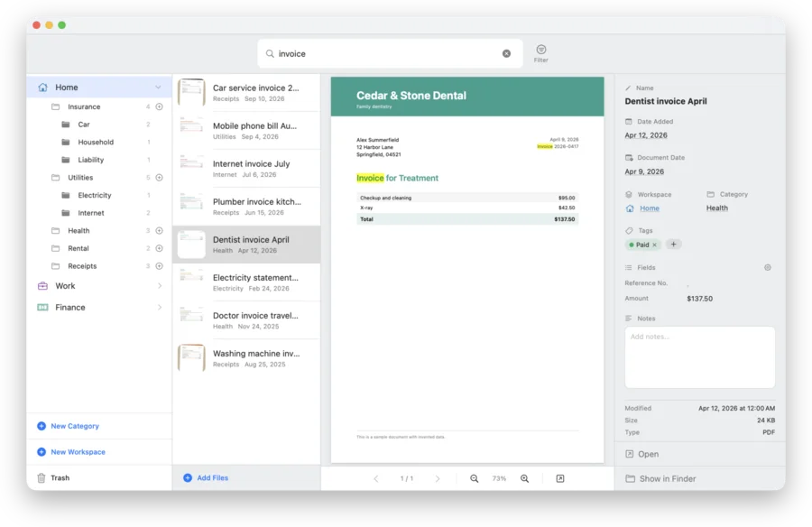Viewport: 812px width, 527px height.
Task: Open the Trash
Action: [53, 477]
